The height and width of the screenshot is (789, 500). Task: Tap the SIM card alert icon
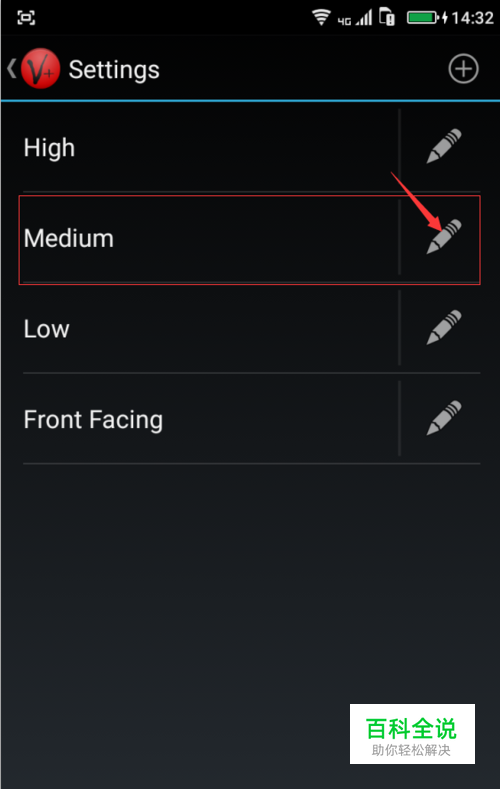(x=387, y=17)
